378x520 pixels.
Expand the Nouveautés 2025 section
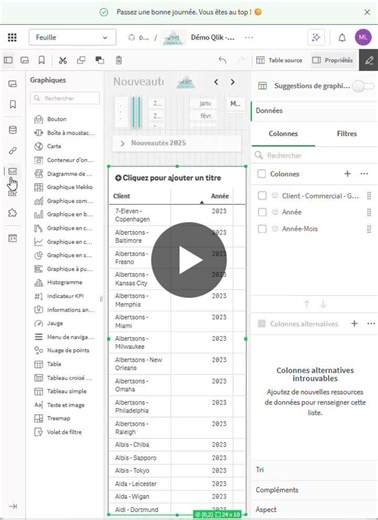pos(177,143)
